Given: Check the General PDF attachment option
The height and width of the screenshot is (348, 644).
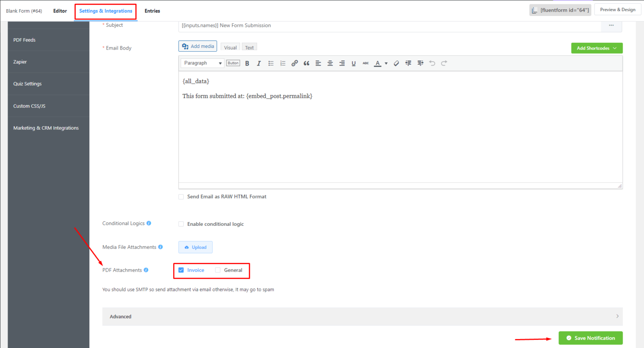Looking at the screenshot, I should coord(218,270).
